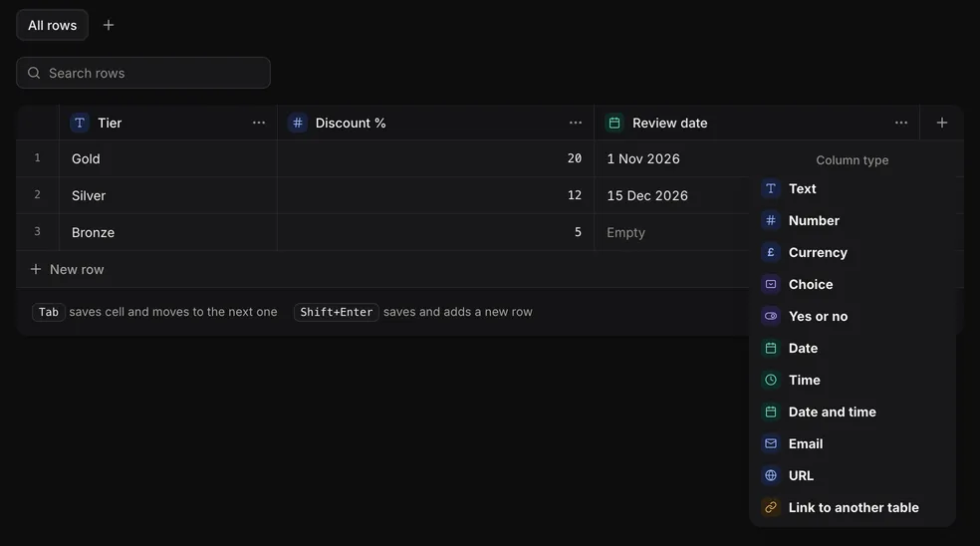Image resolution: width=980 pixels, height=546 pixels.
Task: Click the Review date calendar icon
Action: click(614, 123)
